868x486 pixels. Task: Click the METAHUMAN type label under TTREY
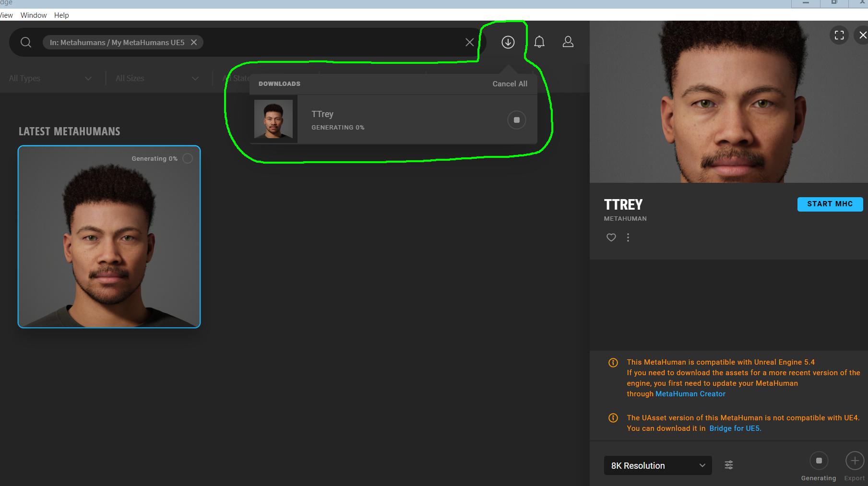[625, 218]
